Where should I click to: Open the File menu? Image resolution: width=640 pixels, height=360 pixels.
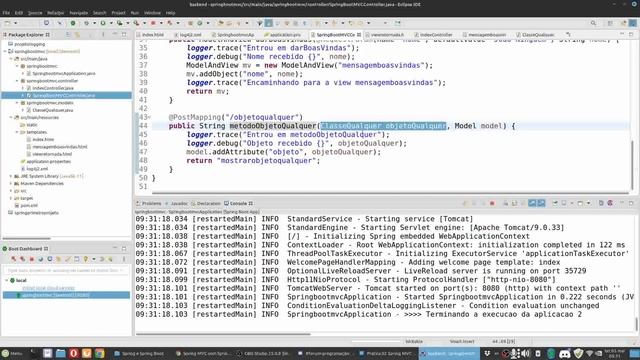point(6,13)
